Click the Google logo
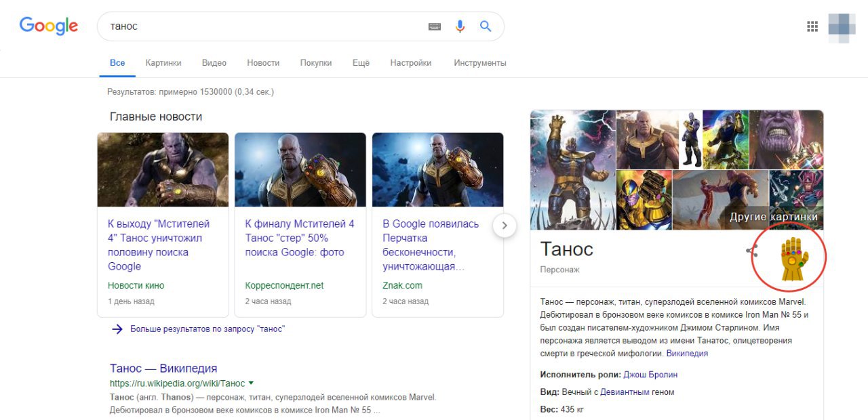 click(49, 26)
